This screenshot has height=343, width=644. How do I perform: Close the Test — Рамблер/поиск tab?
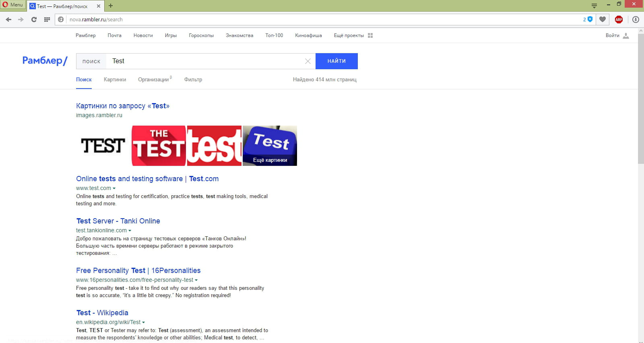tap(99, 6)
